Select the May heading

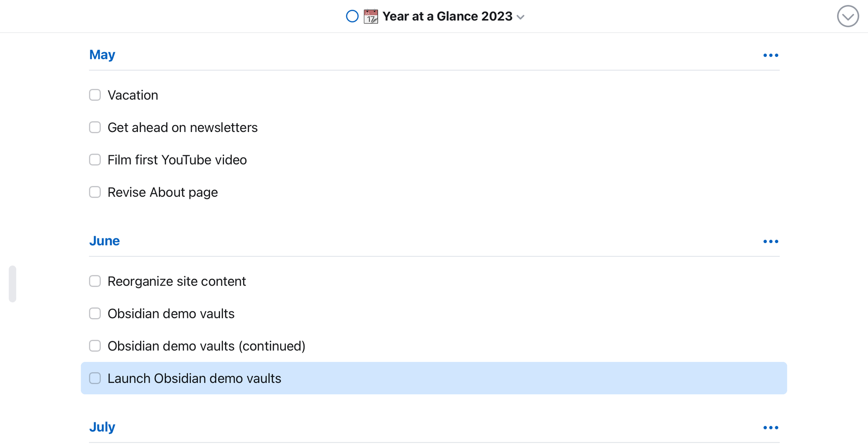tap(102, 55)
